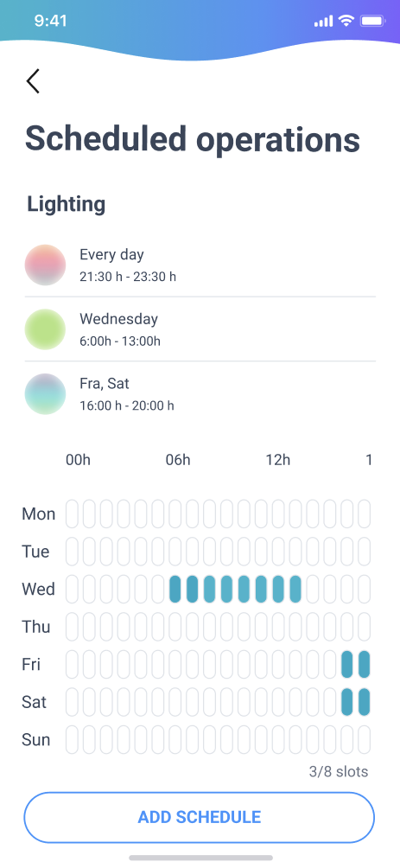Click the ADD SCHEDULE button
This screenshot has width=400, height=868.
[200, 817]
